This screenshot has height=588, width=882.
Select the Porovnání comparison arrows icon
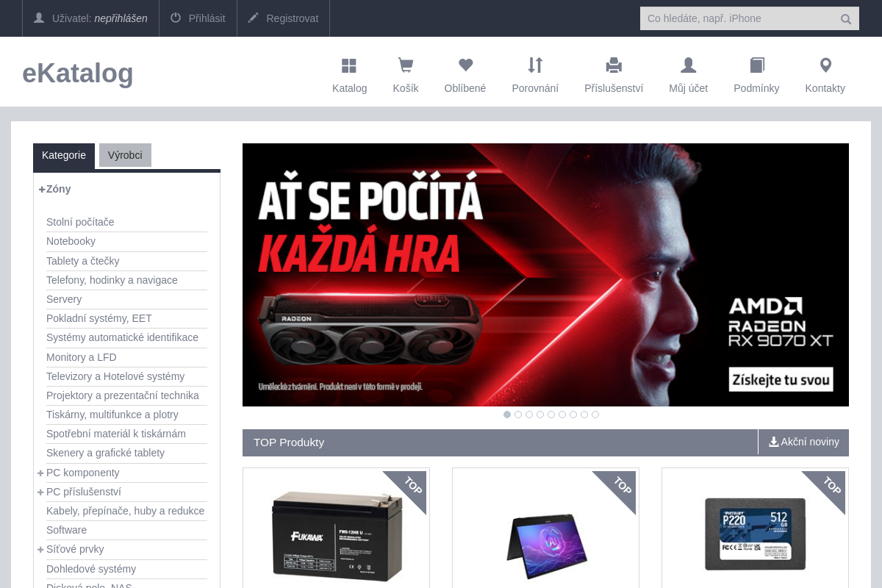535,65
